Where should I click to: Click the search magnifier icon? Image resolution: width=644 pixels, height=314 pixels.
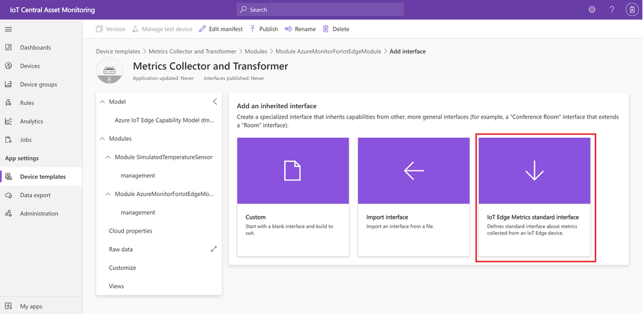click(244, 10)
